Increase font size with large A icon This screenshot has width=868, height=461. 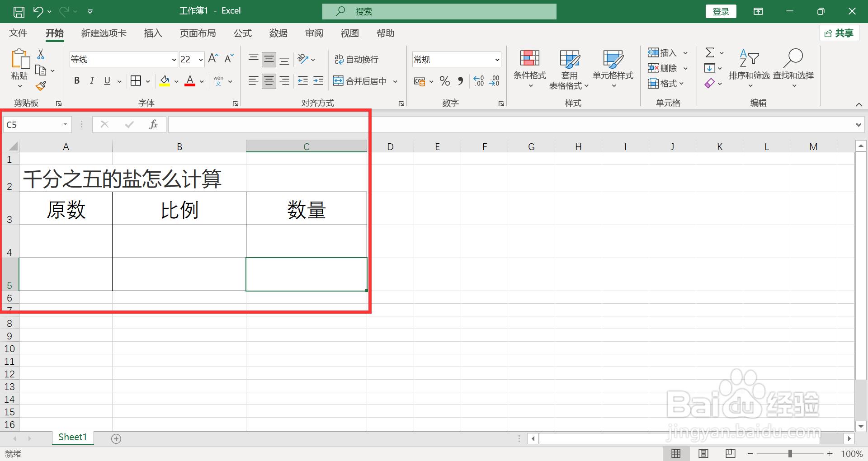213,59
